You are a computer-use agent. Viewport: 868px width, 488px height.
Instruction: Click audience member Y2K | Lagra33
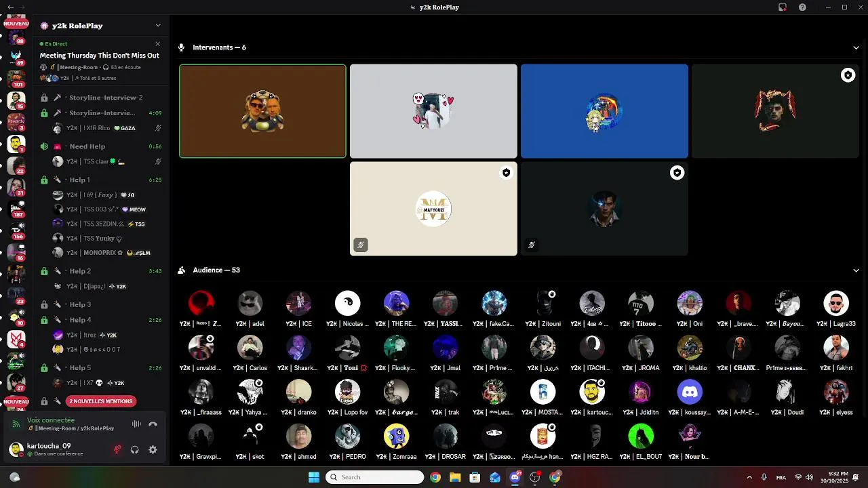[x=836, y=310]
